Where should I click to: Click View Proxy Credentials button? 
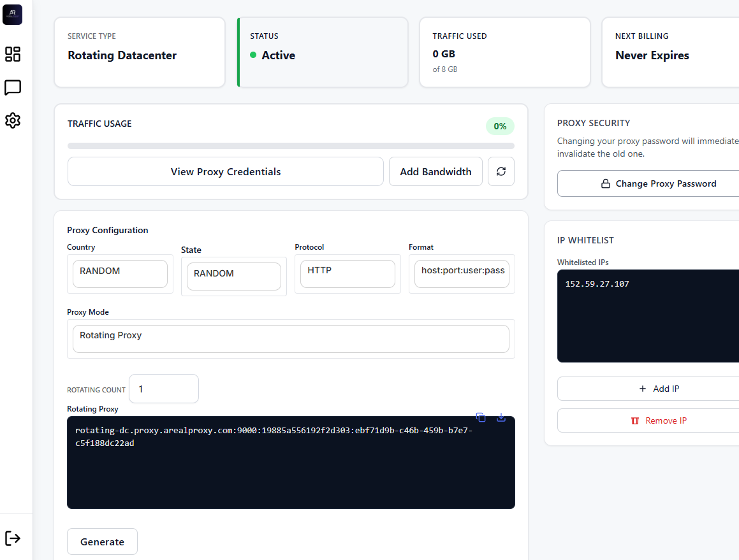(226, 171)
